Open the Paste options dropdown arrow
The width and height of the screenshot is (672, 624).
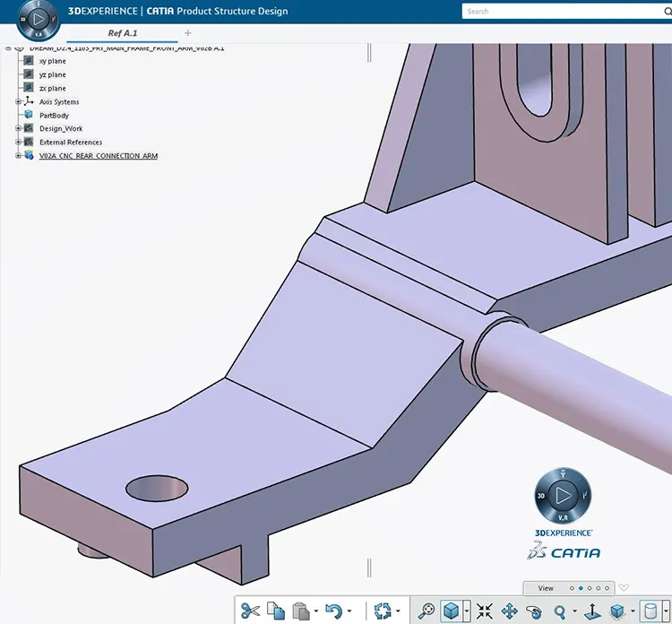(x=316, y=611)
